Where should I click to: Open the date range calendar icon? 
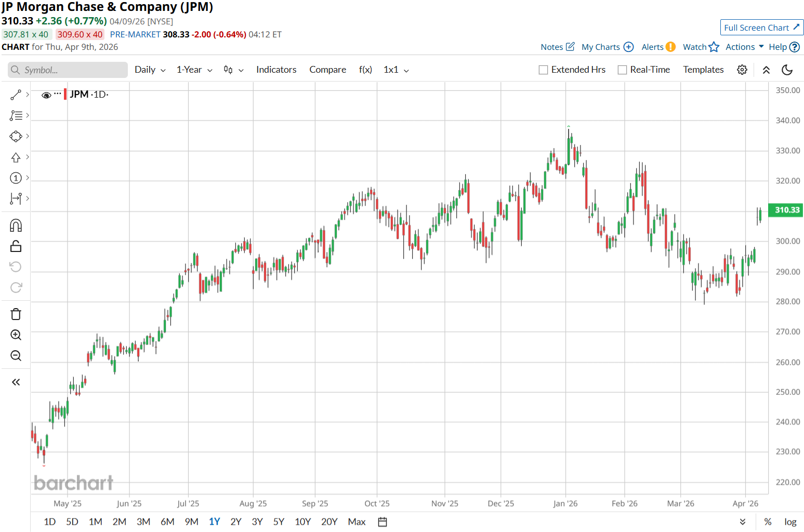point(383,522)
